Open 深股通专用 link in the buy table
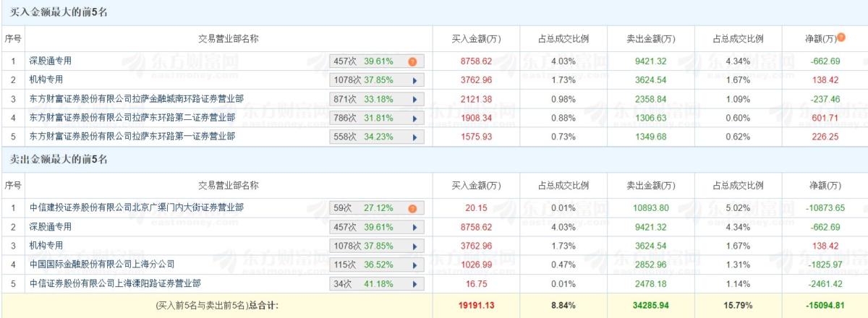This screenshot has width=868, height=318. pyautogui.click(x=51, y=61)
